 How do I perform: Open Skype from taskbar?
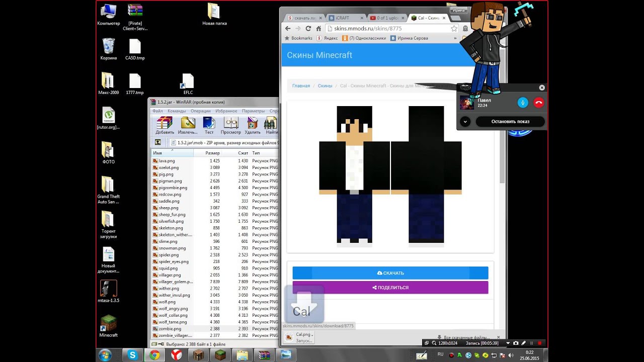[133, 355]
